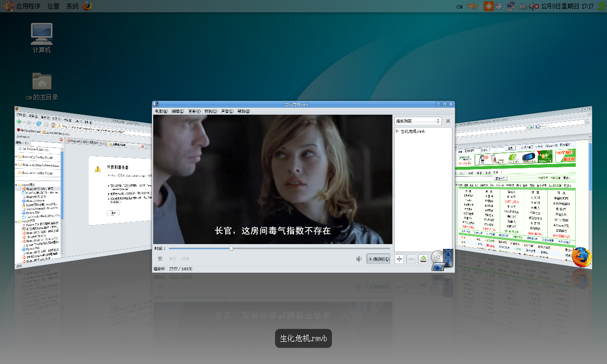607x364 pixels.
Task: Click the unplayed part of time slider
Action: click(x=311, y=248)
